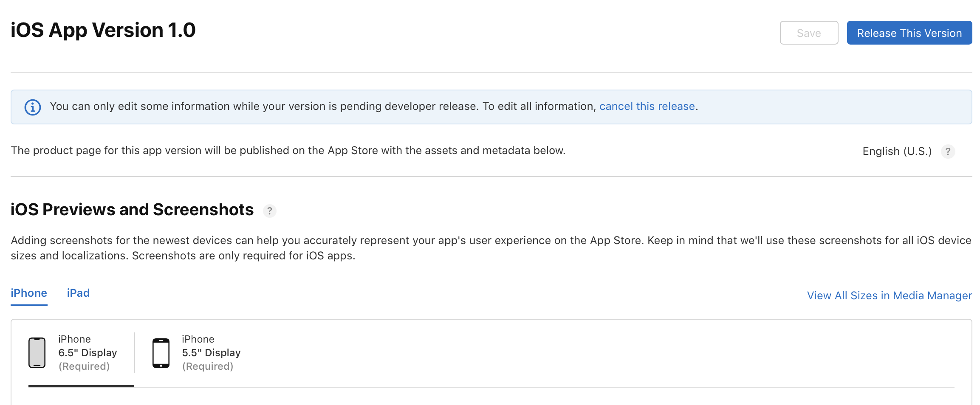Click the info icon in the banner

[33, 107]
